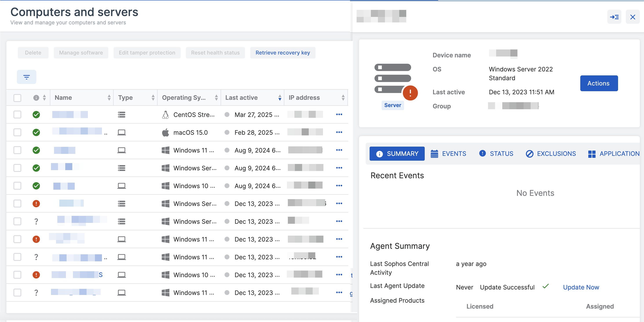Screen dimensions: 644x322
Task: Sort by the Name column arrows
Action: tap(109, 98)
